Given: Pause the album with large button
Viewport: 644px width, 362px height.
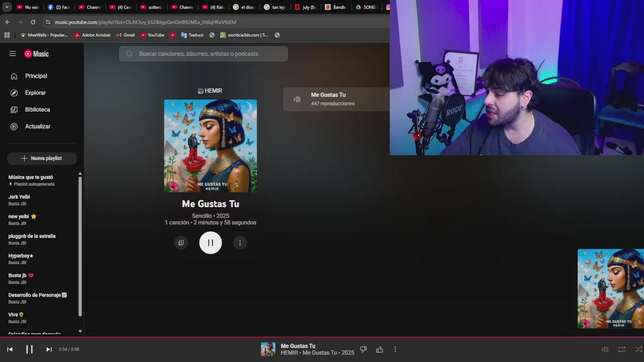Looking at the screenshot, I should click(x=210, y=243).
